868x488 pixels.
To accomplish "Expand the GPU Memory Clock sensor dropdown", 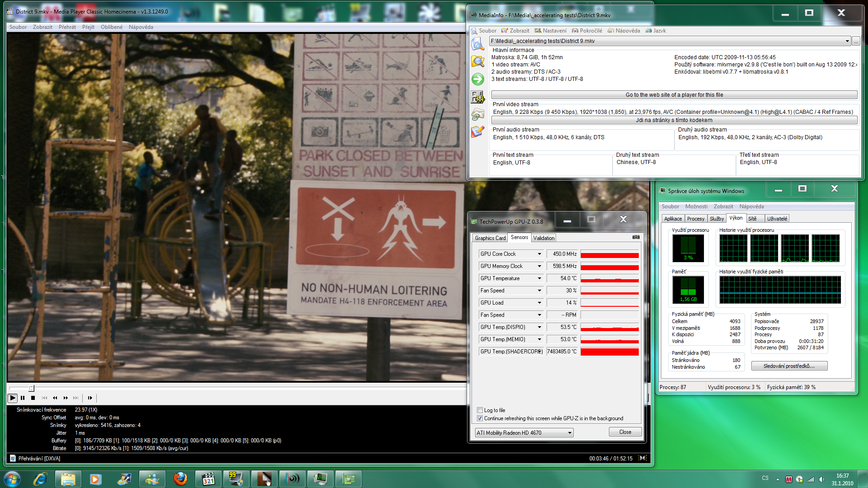I will pos(539,266).
